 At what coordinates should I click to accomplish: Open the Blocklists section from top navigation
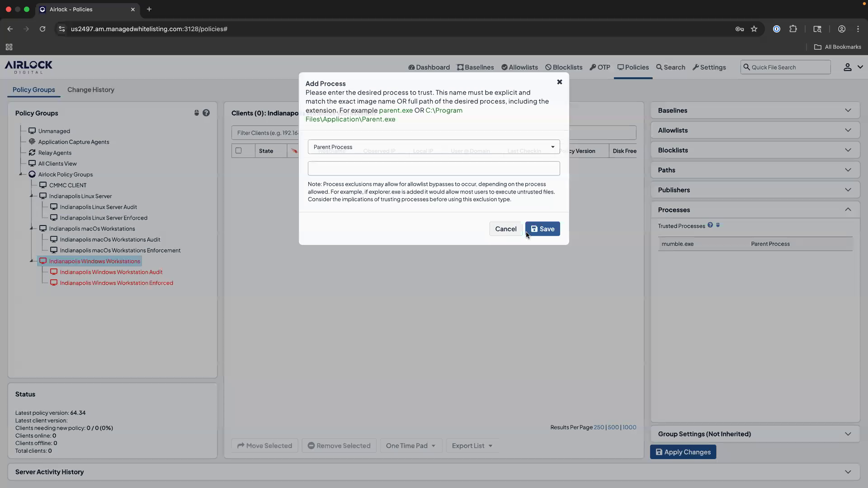(x=563, y=67)
